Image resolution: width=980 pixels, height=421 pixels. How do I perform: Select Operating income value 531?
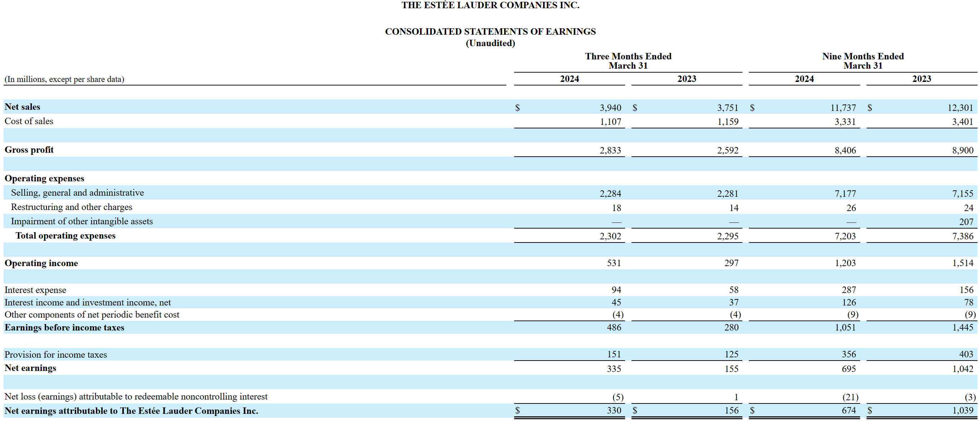pyautogui.click(x=614, y=263)
